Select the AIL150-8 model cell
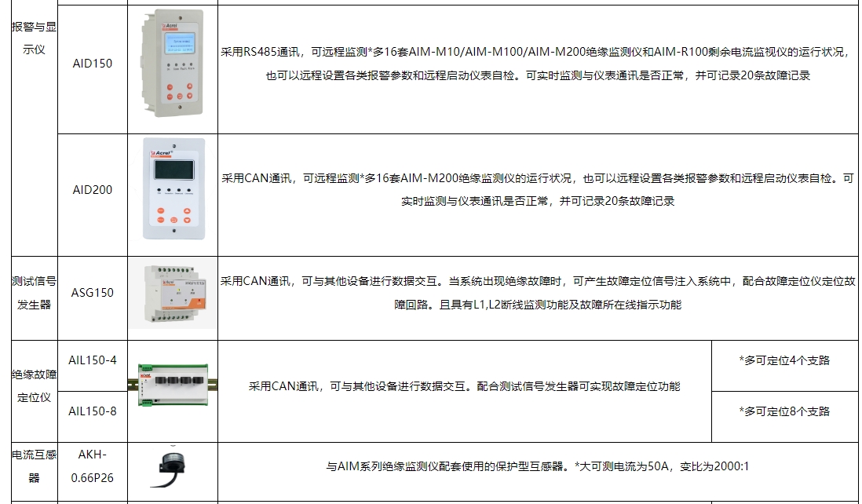 click(93, 411)
